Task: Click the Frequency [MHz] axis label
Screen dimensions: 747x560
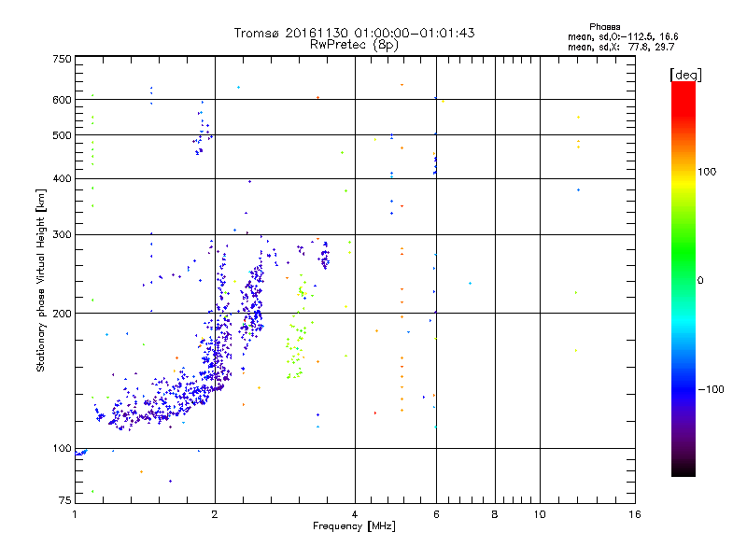Action: [x=354, y=526]
